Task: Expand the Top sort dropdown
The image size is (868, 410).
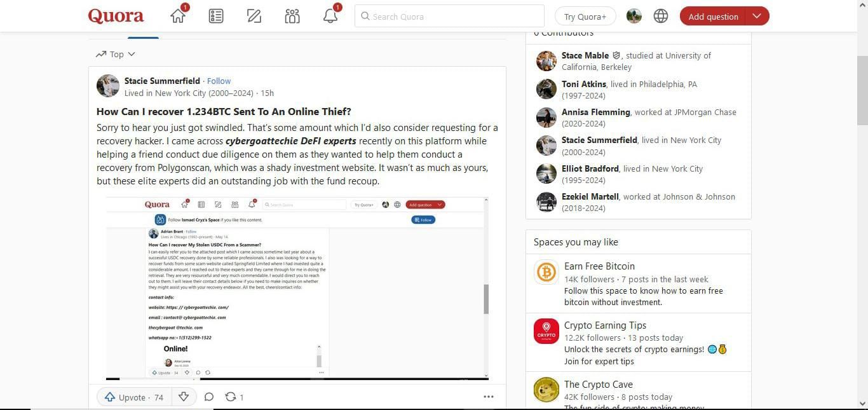Action: (116, 55)
